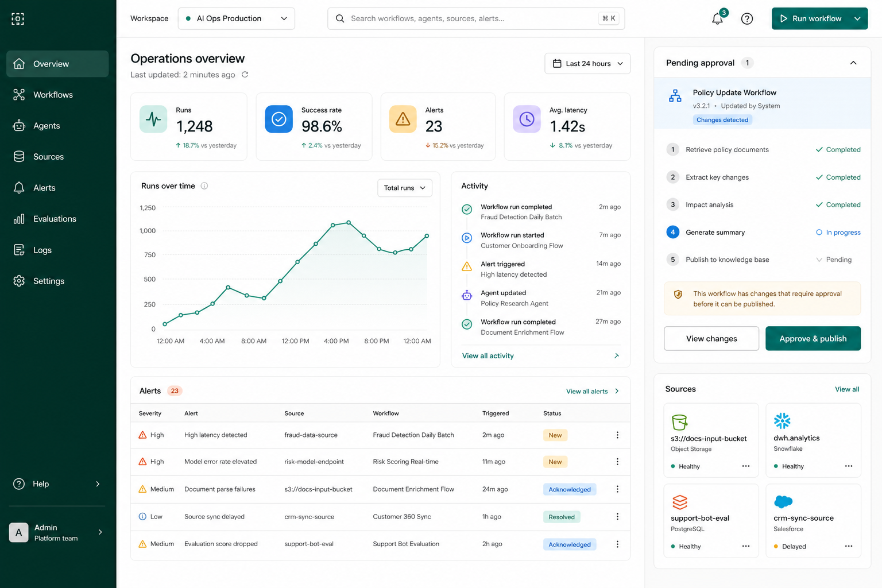Open Sources in sidebar
882x588 pixels.
tap(57, 157)
